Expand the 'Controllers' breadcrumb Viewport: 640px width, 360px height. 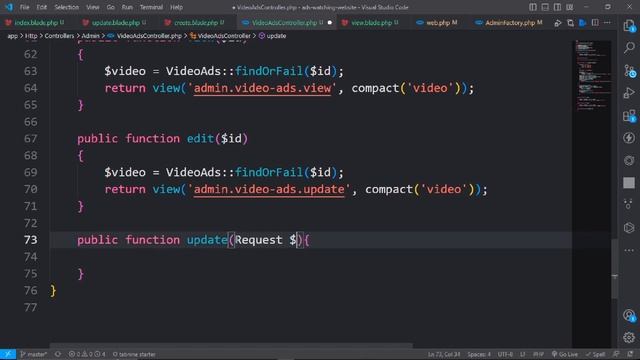[x=59, y=36]
